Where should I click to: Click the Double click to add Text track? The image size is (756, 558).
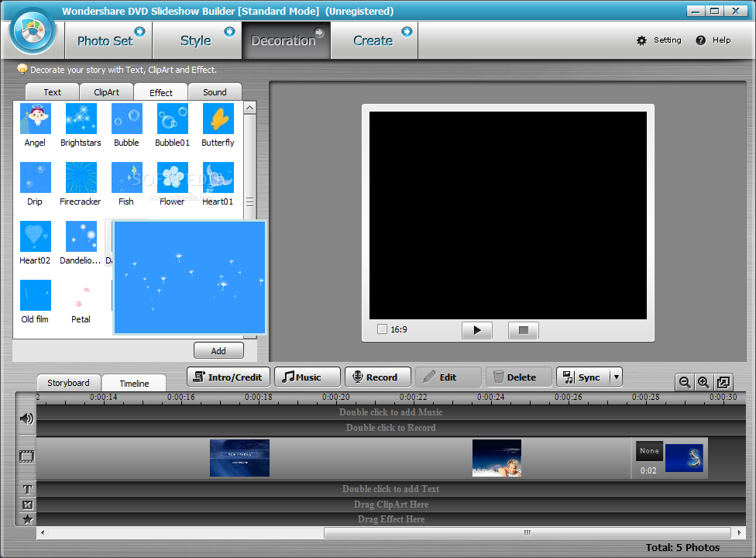pyautogui.click(x=391, y=489)
